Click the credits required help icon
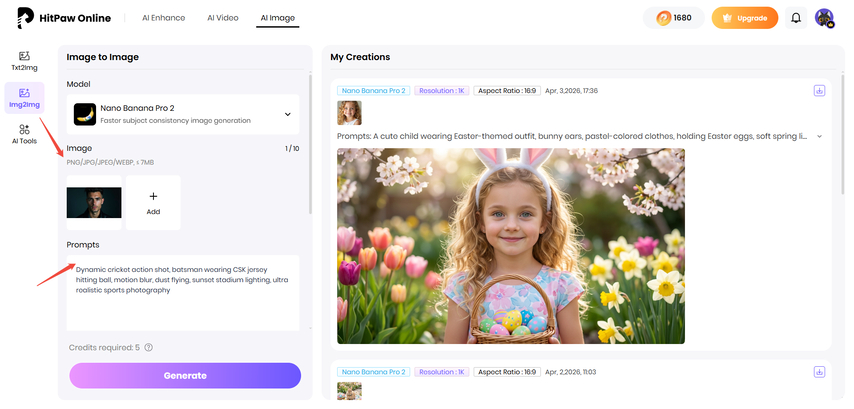Image resolution: width=854 pixels, height=409 pixels. click(x=149, y=347)
